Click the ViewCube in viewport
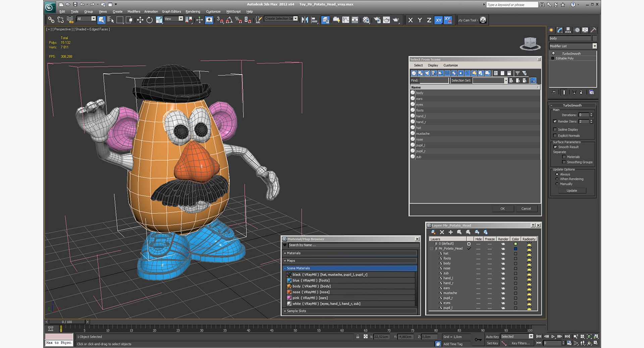 (x=530, y=44)
